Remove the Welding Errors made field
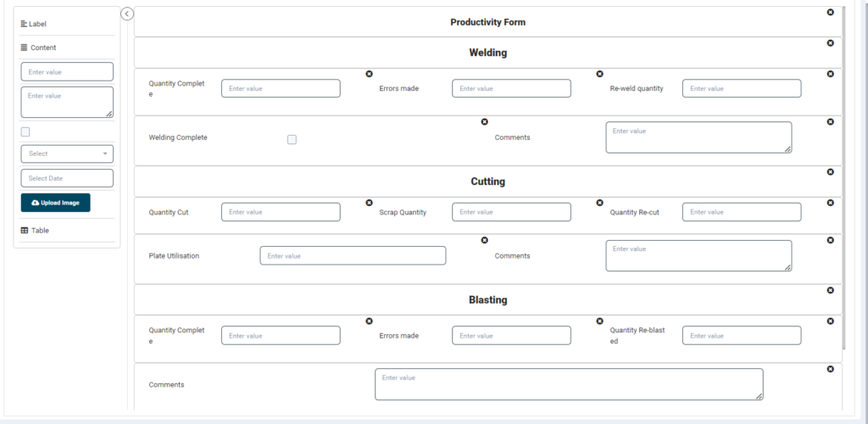Image resolution: width=868 pixels, height=424 pixels. (599, 74)
